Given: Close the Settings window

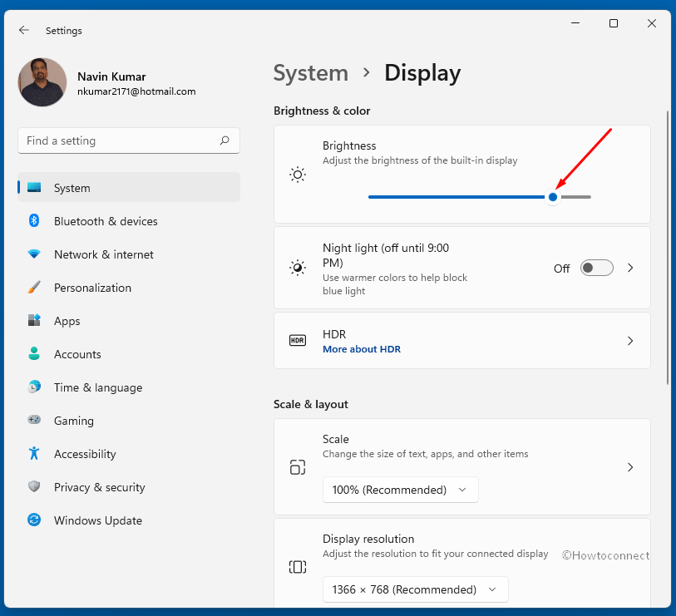Looking at the screenshot, I should tap(652, 22).
